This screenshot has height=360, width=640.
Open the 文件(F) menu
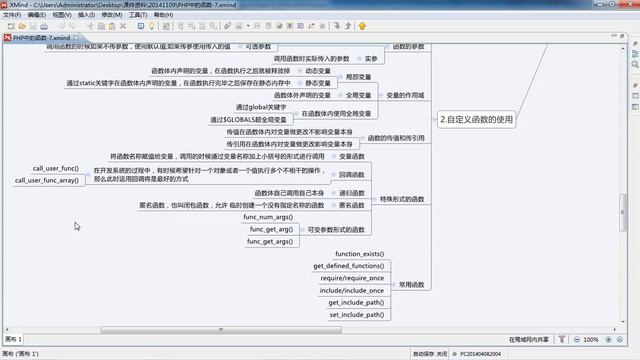[12, 15]
